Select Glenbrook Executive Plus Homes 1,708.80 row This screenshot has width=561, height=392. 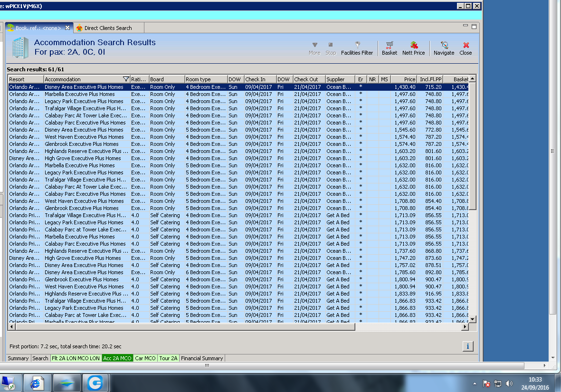tap(238, 208)
